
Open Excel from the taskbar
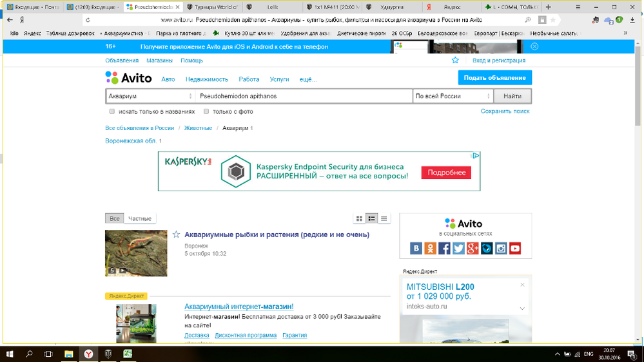point(128,354)
